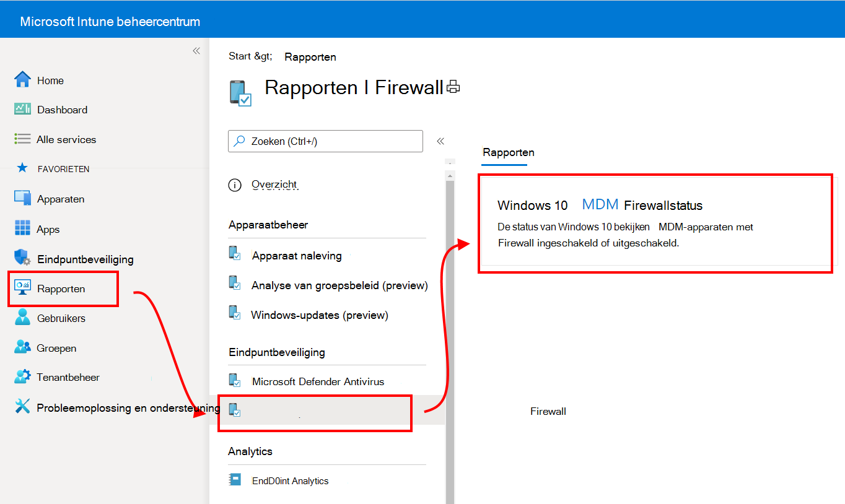Open Overzicht in reports menu
Viewport: 845px width, 504px height.
(x=274, y=185)
